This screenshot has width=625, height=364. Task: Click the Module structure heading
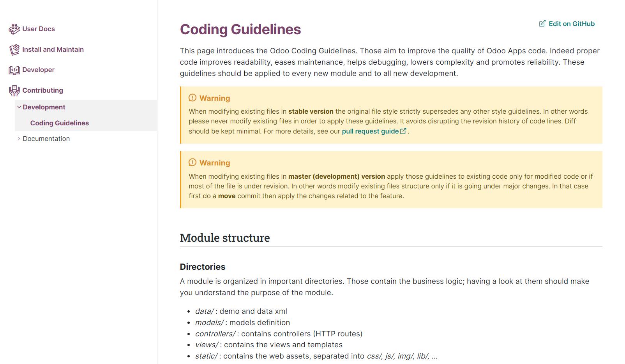pyautogui.click(x=225, y=238)
